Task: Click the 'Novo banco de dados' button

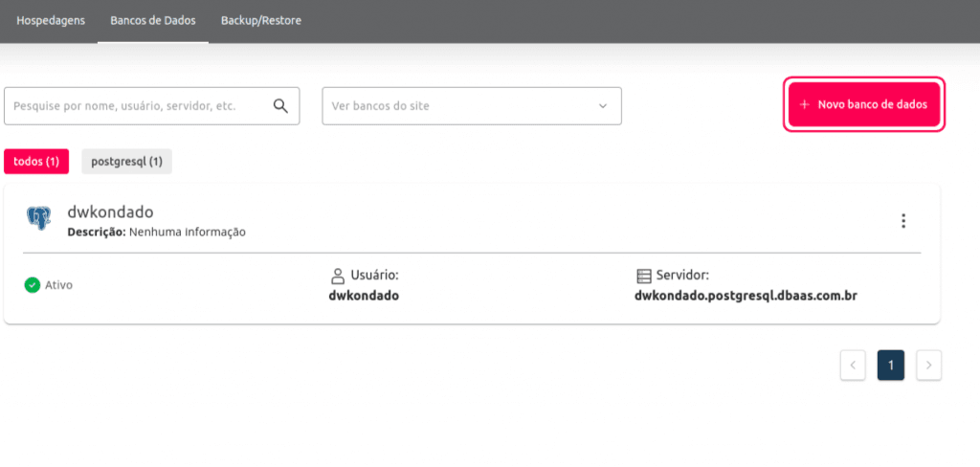Action: 864,104
